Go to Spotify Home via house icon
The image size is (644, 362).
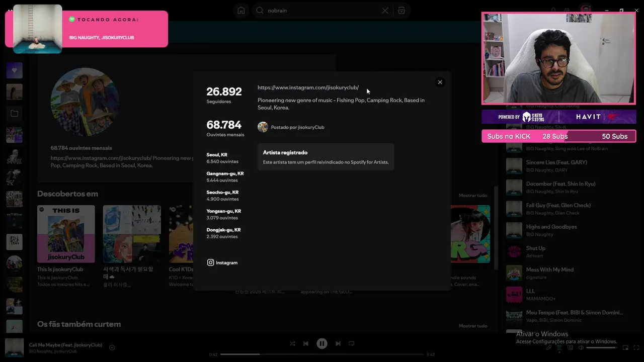click(x=241, y=11)
